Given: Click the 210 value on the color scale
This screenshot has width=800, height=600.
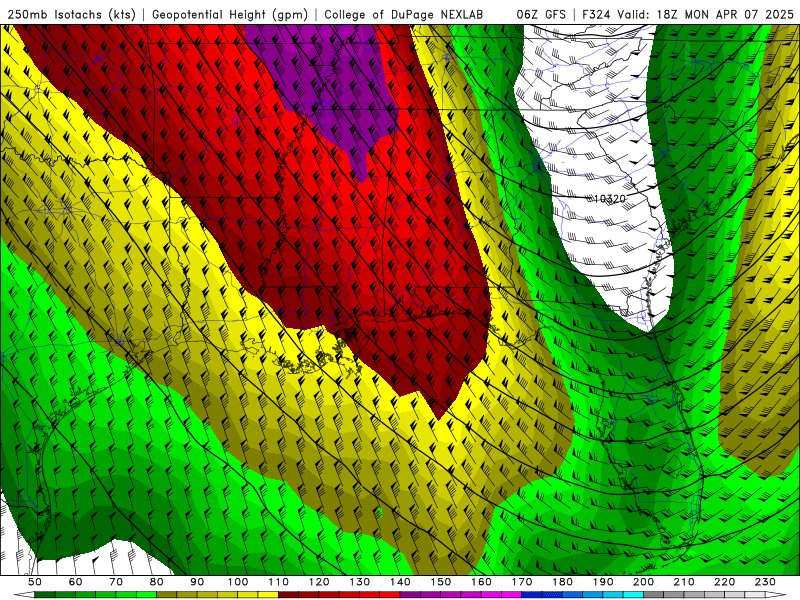Looking at the screenshot, I should pyautogui.click(x=684, y=582).
